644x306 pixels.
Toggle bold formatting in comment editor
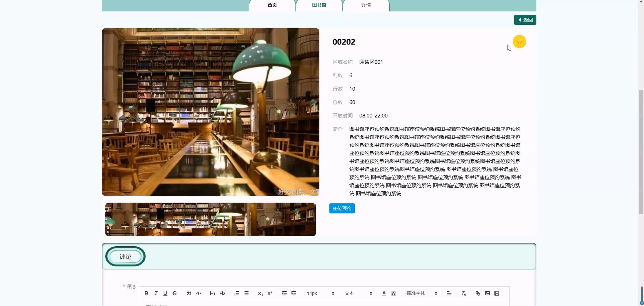(x=146, y=293)
